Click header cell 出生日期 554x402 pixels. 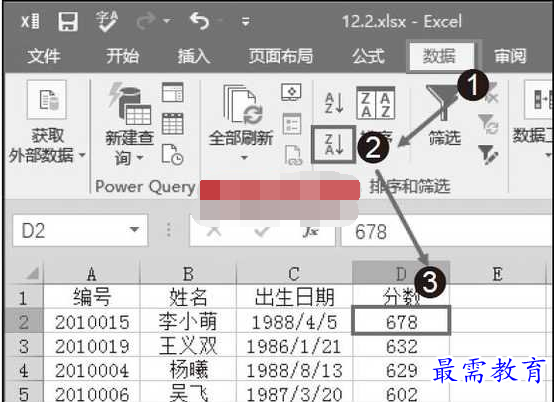[294, 297]
